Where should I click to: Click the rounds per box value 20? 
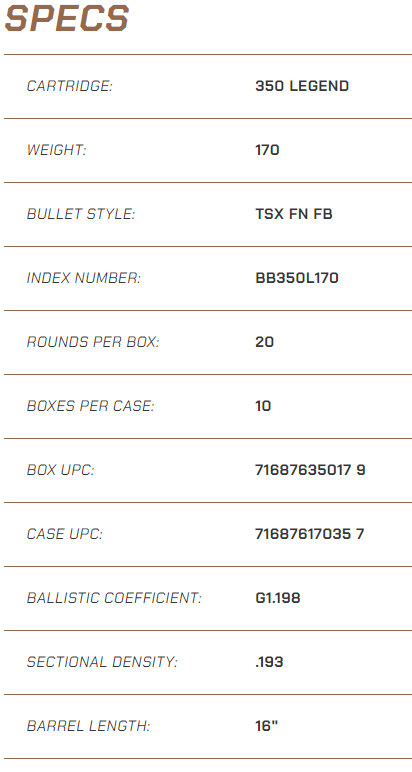pyautogui.click(x=264, y=342)
